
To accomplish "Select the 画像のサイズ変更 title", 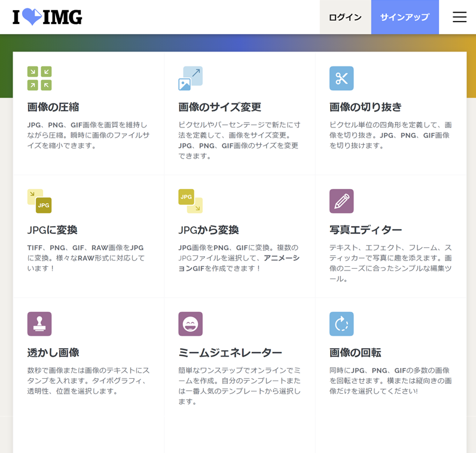I will pos(219,107).
